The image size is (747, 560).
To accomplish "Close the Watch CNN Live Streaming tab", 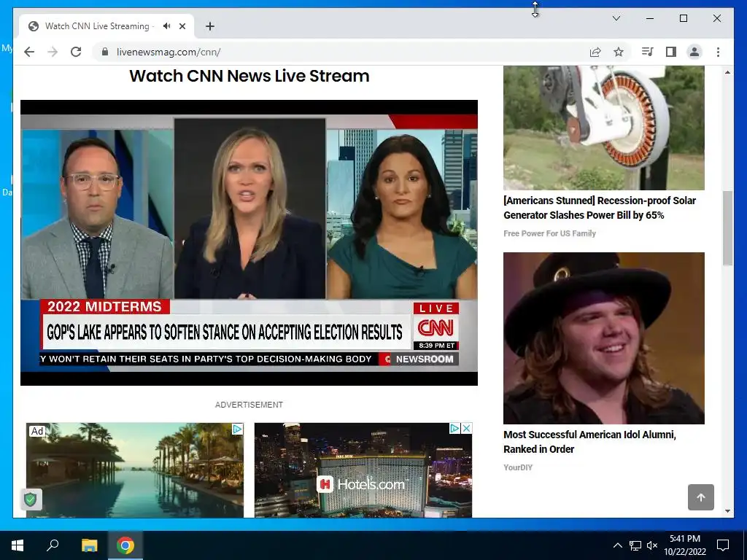I will (182, 26).
